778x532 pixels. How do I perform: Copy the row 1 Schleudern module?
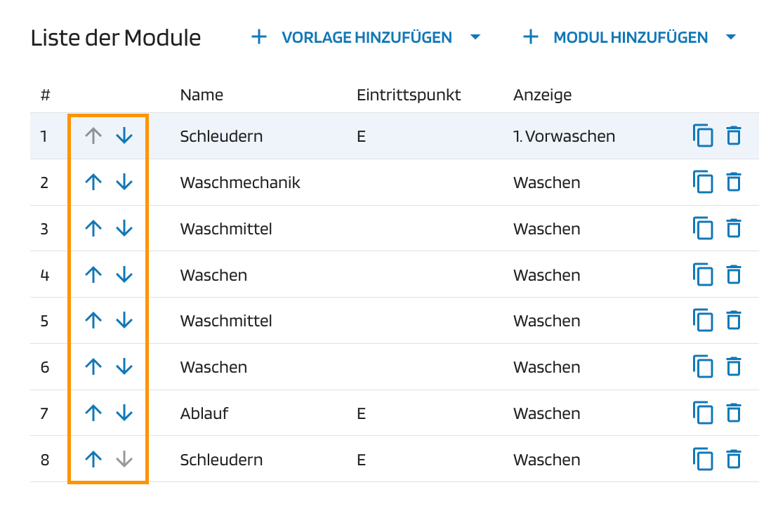tap(703, 136)
